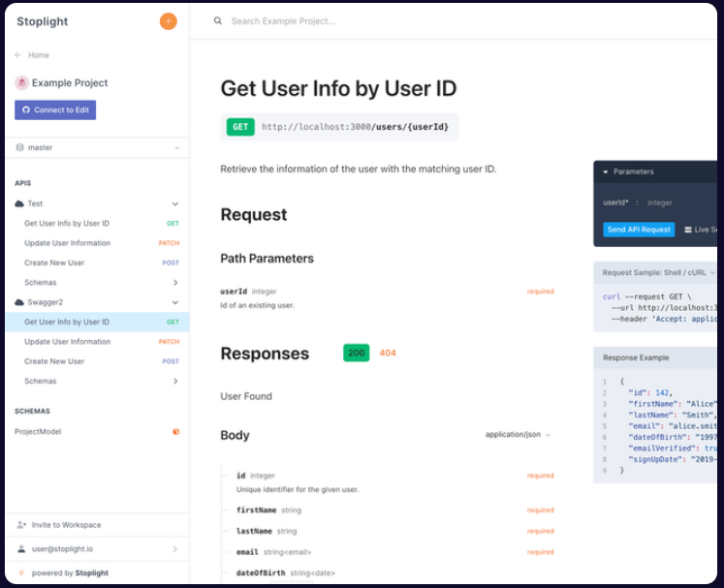Screen dimensions: 724x588
Task: Click the Example Project avatar icon
Action: tap(21, 83)
